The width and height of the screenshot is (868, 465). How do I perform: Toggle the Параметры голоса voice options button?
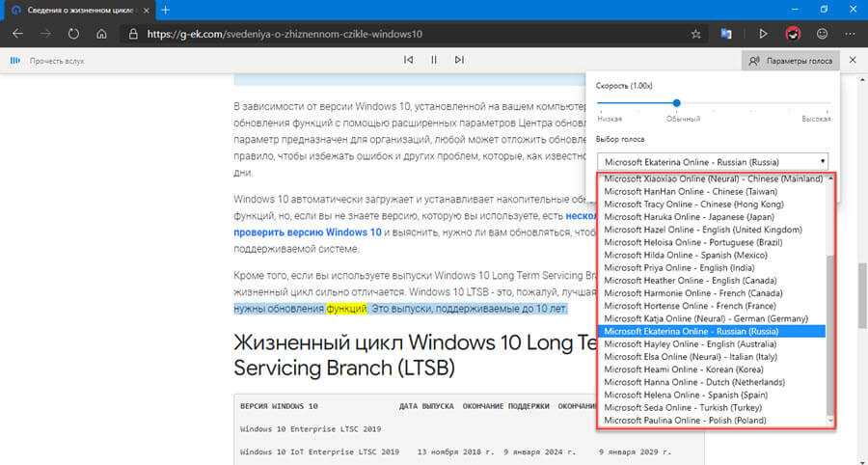click(791, 61)
